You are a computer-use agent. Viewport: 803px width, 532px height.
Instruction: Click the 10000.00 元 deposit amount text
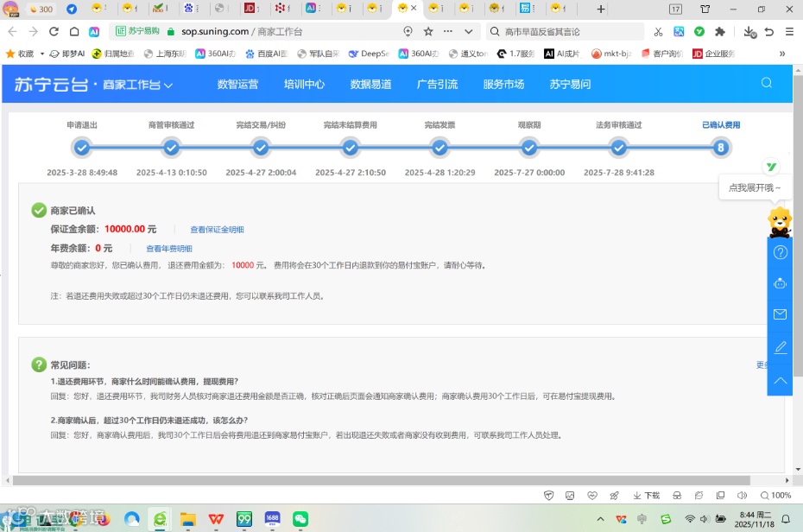(x=130, y=229)
